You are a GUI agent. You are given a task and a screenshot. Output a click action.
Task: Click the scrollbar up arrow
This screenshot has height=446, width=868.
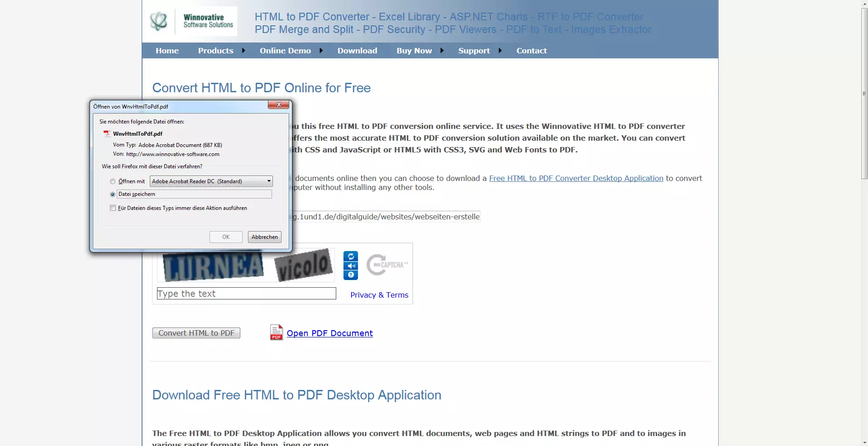click(x=864, y=4)
